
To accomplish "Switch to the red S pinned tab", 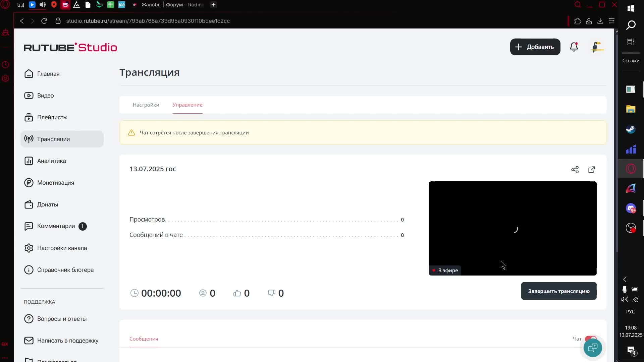I will point(65,5).
